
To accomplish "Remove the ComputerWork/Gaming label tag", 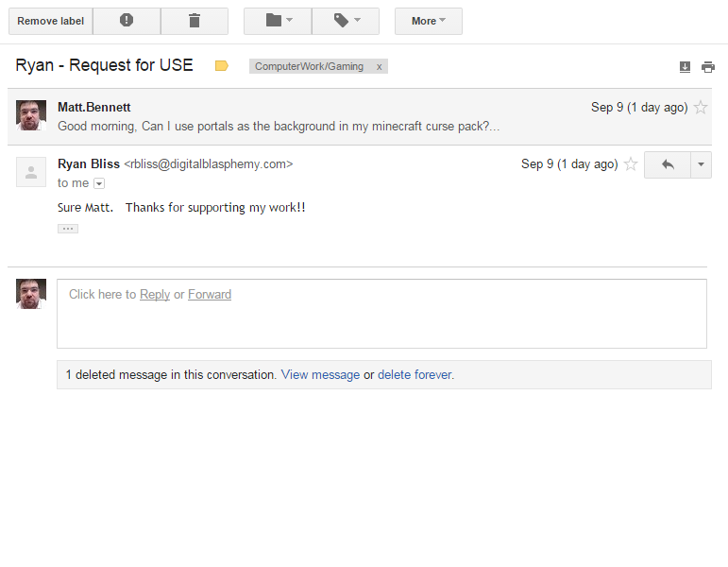I will point(380,66).
